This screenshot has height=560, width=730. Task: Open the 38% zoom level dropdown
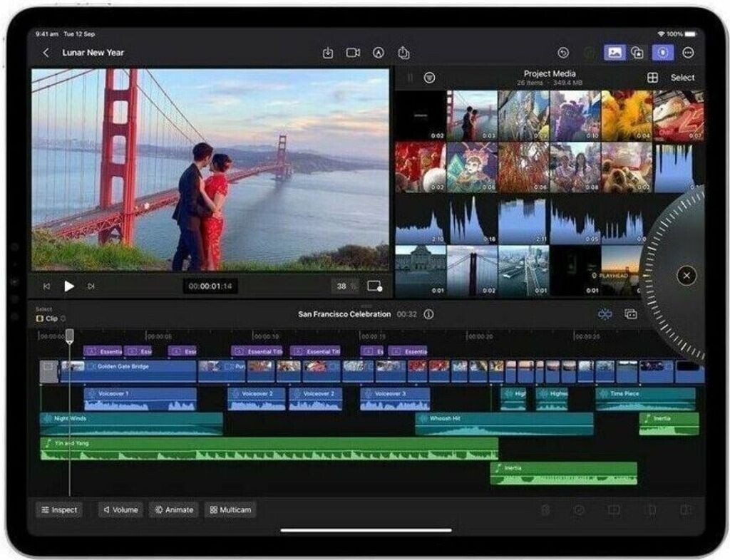[x=345, y=286]
